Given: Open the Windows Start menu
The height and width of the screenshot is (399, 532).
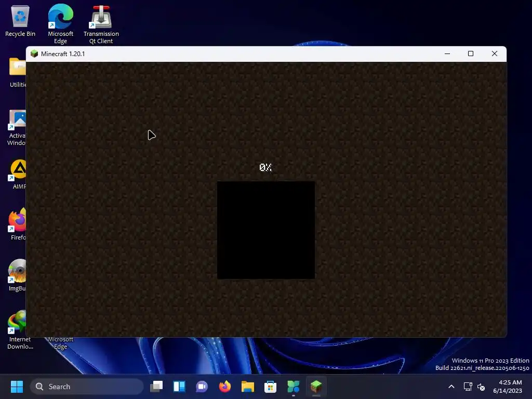Looking at the screenshot, I should coord(17,387).
